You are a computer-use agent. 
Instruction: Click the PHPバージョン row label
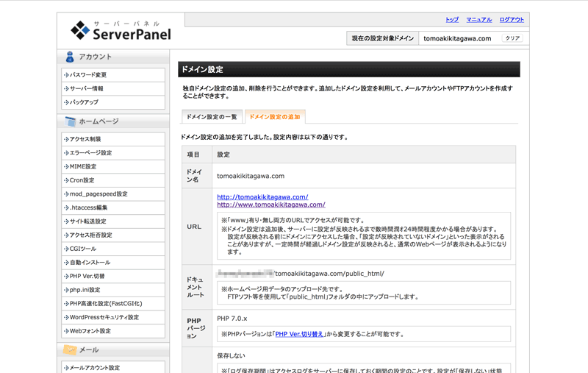coord(196,328)
